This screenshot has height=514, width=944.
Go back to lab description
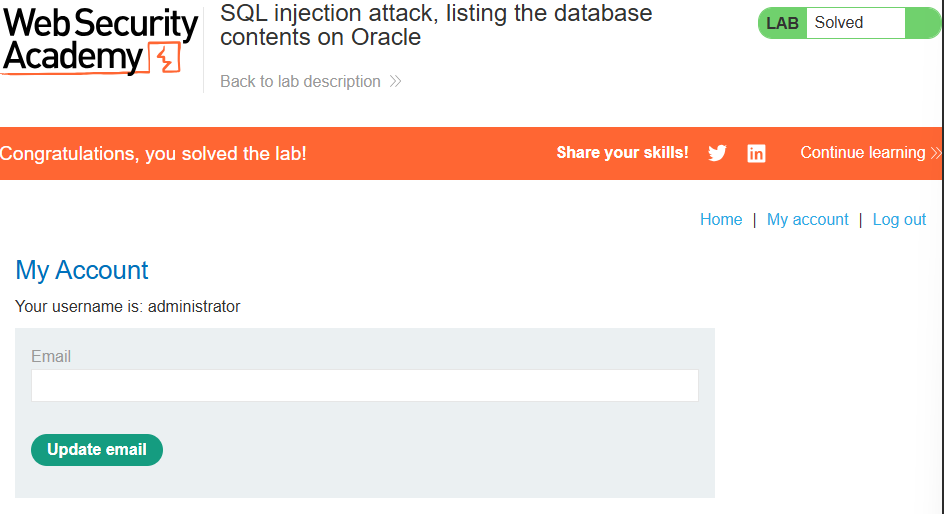click(x=300, y=81)
